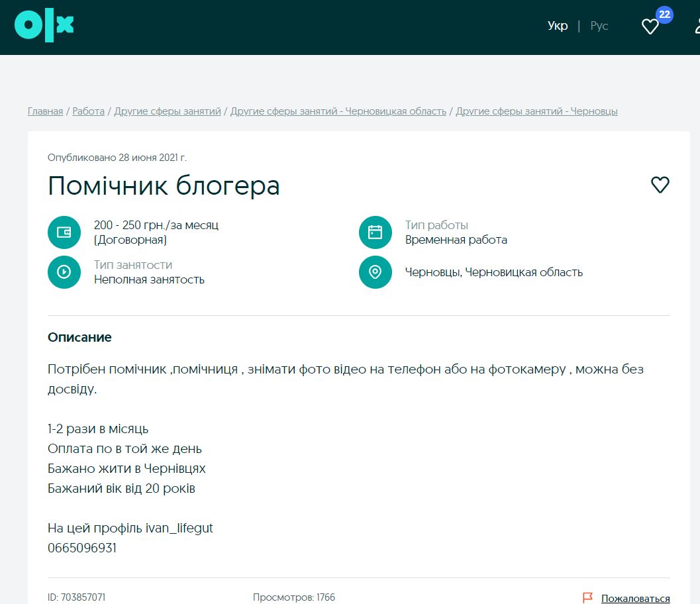
Task: Click the red flag report icon
Action: tap(587, 598)
